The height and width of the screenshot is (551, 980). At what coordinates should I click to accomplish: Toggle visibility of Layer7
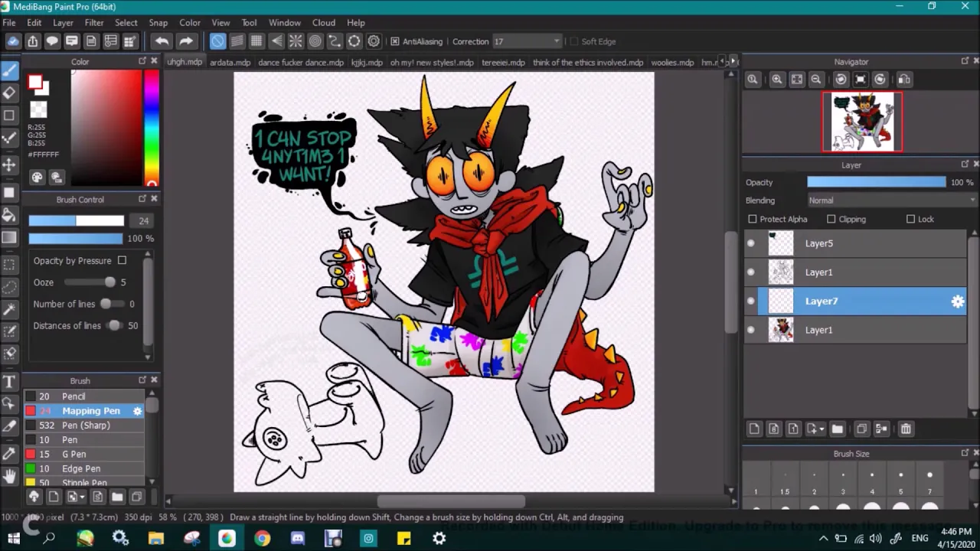[751, 302]
